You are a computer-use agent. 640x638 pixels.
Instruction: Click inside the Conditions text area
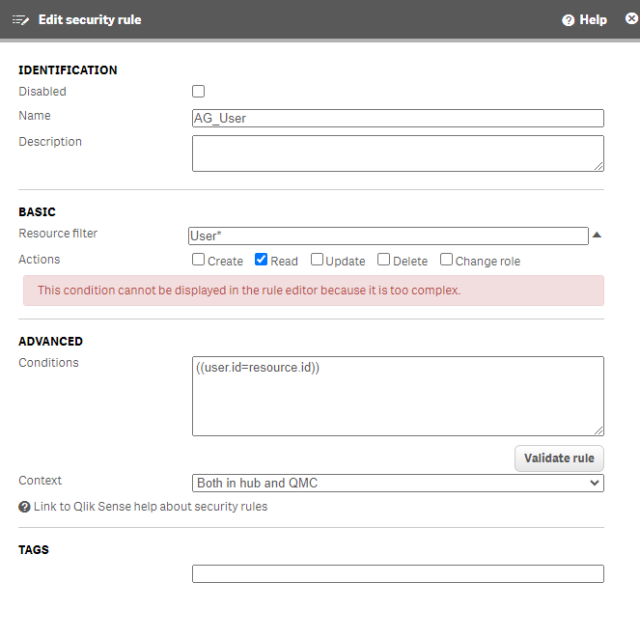coord(397,396)
